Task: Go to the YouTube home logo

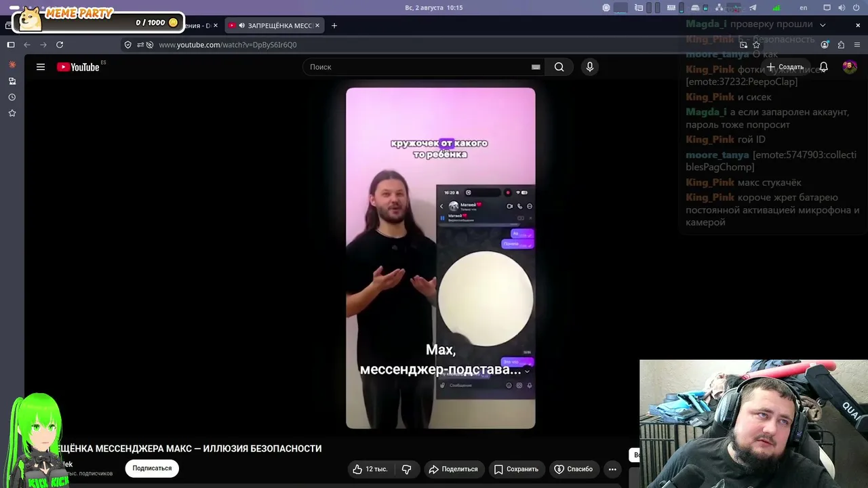Action: point(78,67)
